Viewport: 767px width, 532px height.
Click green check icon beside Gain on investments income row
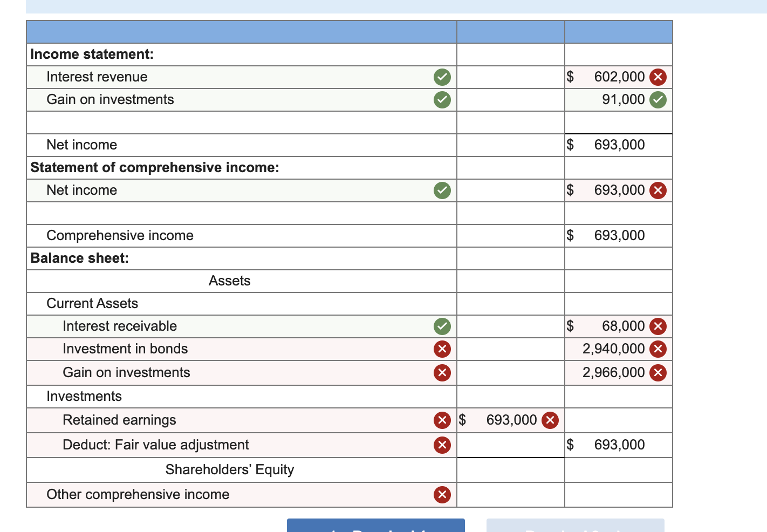442,100
